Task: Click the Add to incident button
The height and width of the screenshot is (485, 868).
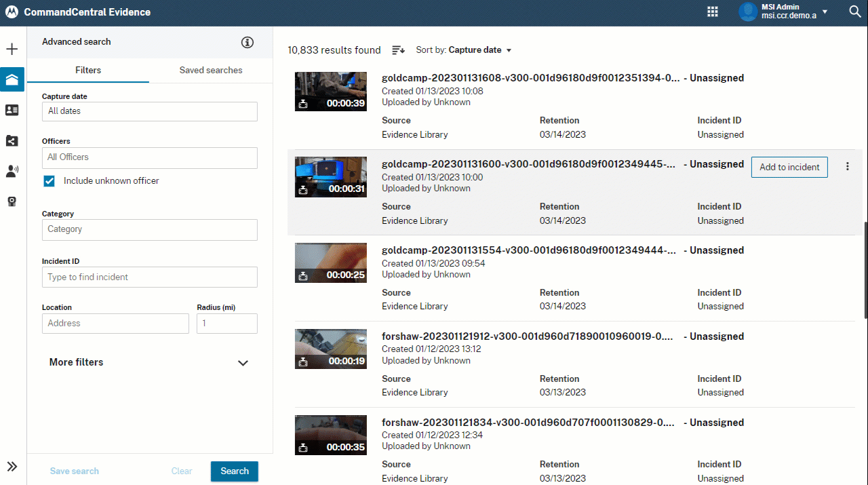Action: coord(789,167)
